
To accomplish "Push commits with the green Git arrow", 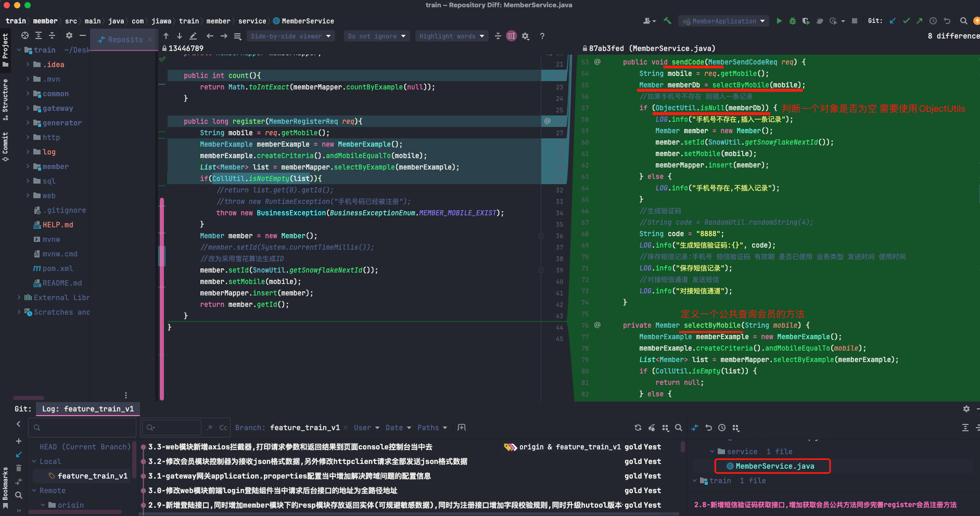I will pos(920,21).
